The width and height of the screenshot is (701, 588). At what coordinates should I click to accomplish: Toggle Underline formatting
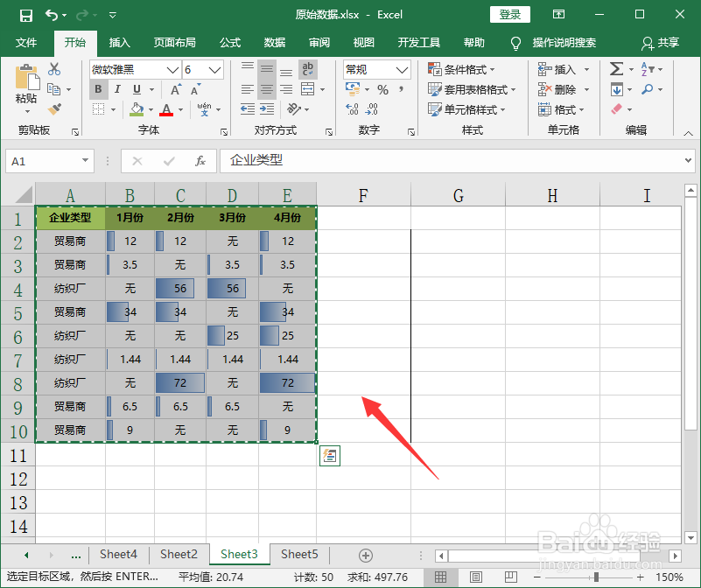pos(137,89)
